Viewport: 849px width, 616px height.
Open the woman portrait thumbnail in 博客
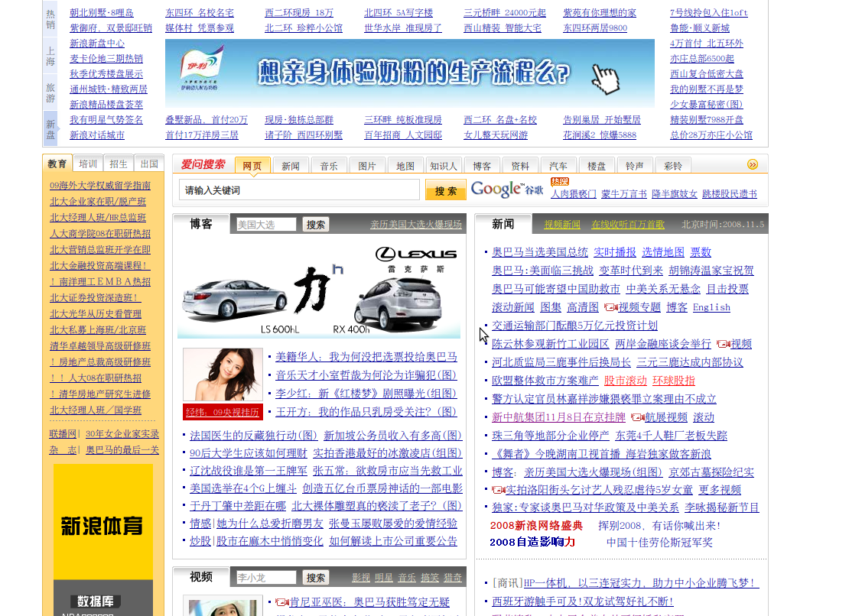(x=223, y=374)
